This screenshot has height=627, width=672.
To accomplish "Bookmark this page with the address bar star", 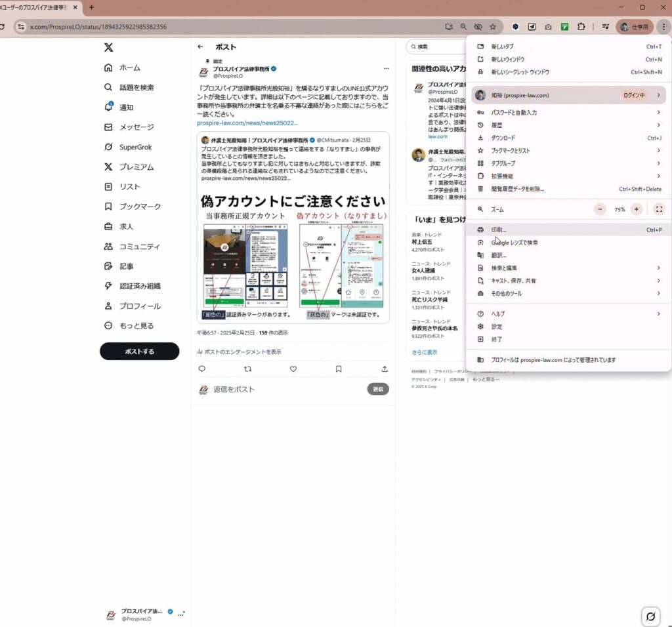I will tap(493, 26).
